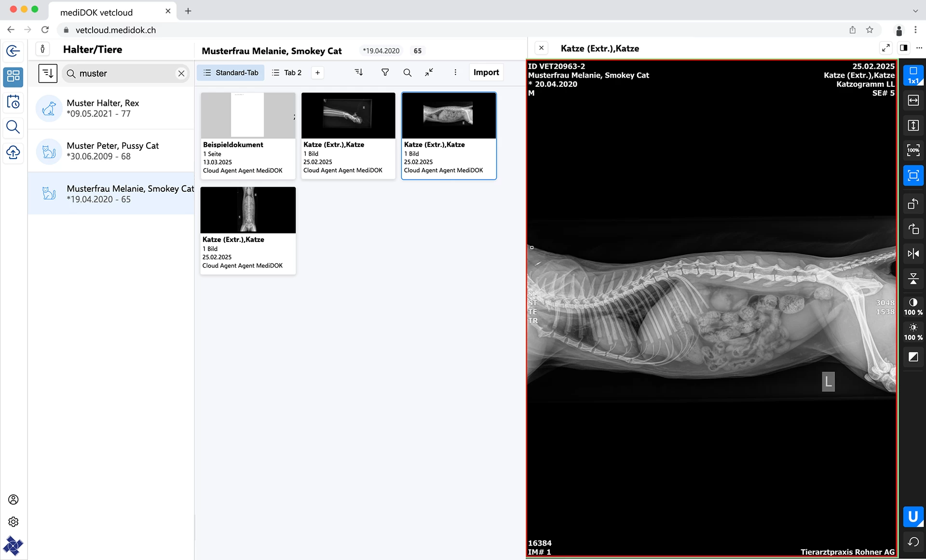Screen dimensions: 926x560
Task: Reset viewer changes with undo arrow
Action: pyautogui.click(x=913, y=542)
